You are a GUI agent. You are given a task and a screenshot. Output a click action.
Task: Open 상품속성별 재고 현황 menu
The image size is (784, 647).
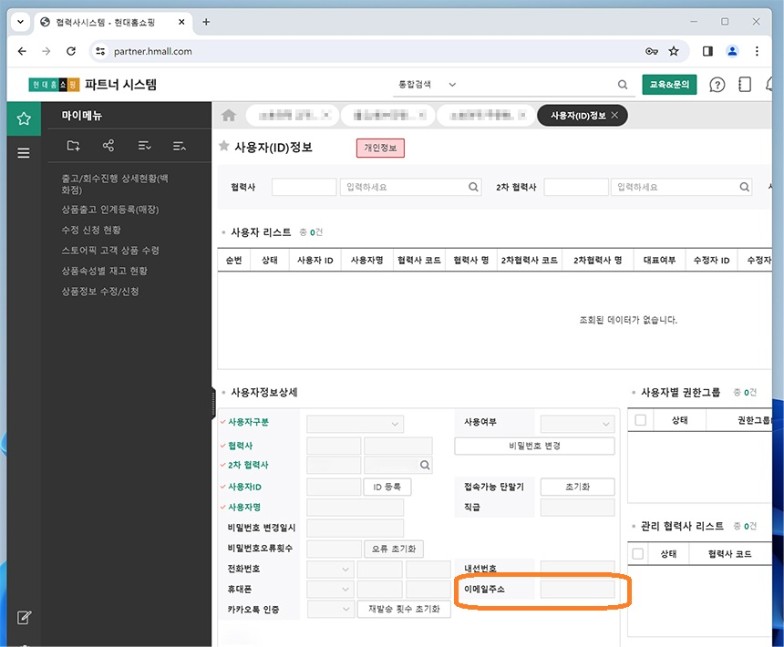[x=104, y=271]
